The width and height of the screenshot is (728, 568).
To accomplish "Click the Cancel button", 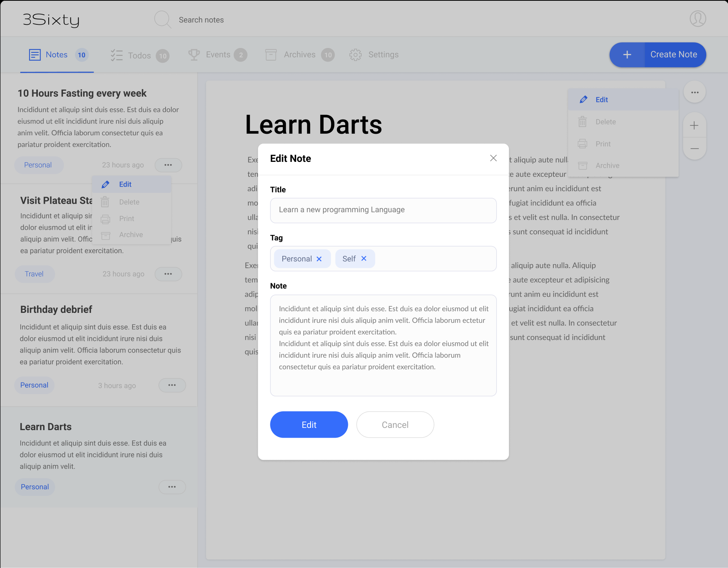I will (395, 425).
